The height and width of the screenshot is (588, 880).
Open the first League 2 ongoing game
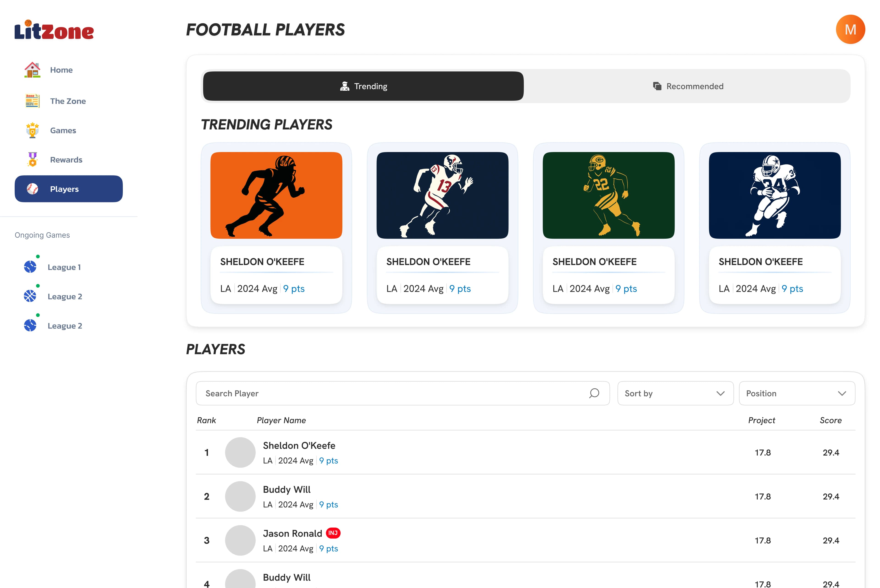[x=53, y=296]
